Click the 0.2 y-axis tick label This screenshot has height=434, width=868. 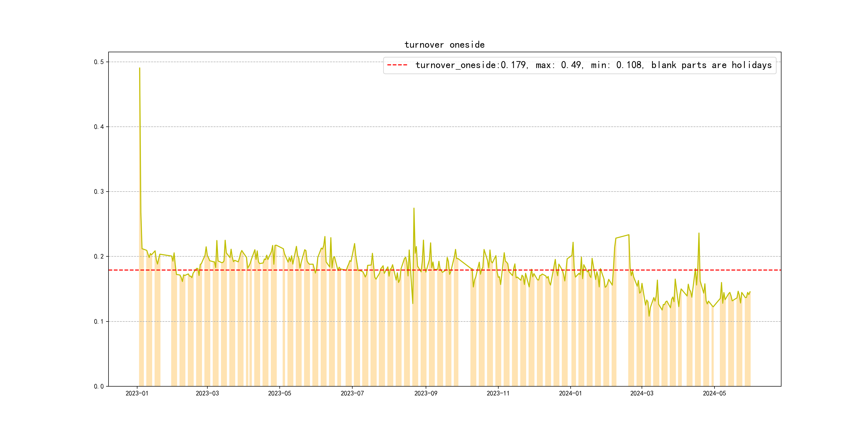[99, 256]
